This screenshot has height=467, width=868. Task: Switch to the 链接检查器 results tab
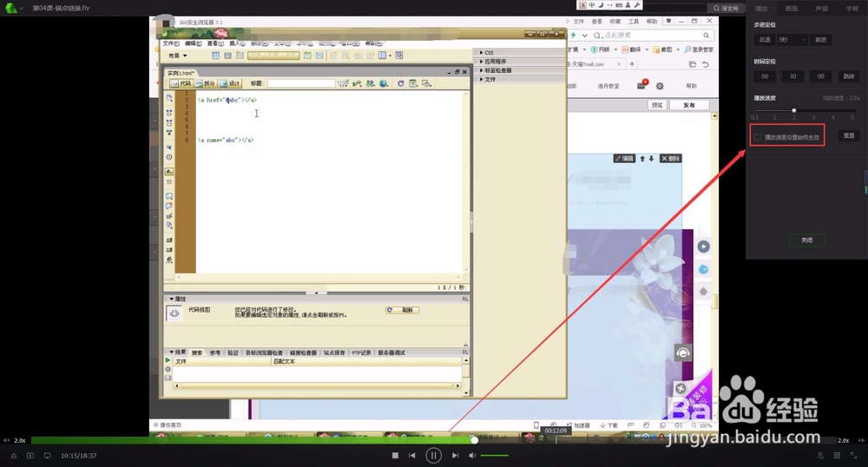pyautogui.click(x=303, y=352)
